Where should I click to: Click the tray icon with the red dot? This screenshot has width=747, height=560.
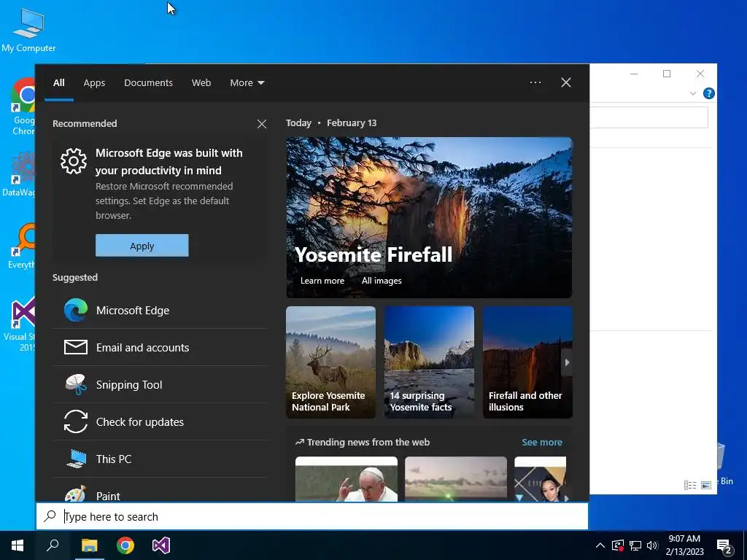coord(618,545)
